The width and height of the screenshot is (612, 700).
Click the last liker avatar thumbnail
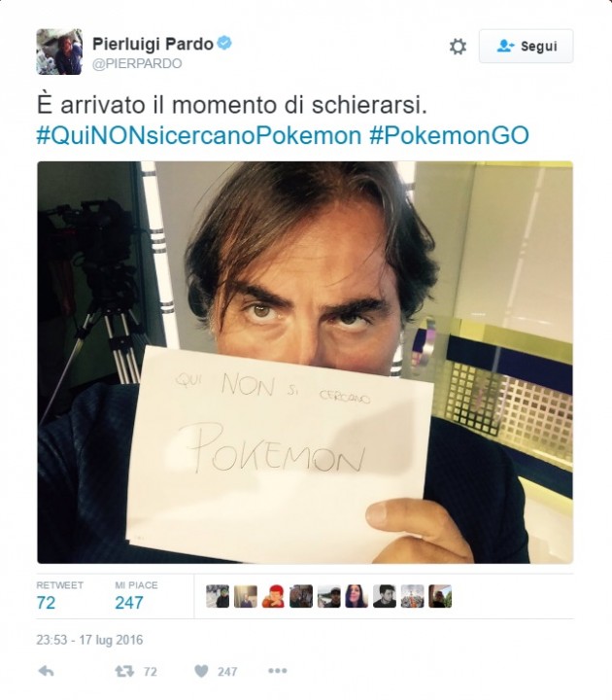[440, 596]
